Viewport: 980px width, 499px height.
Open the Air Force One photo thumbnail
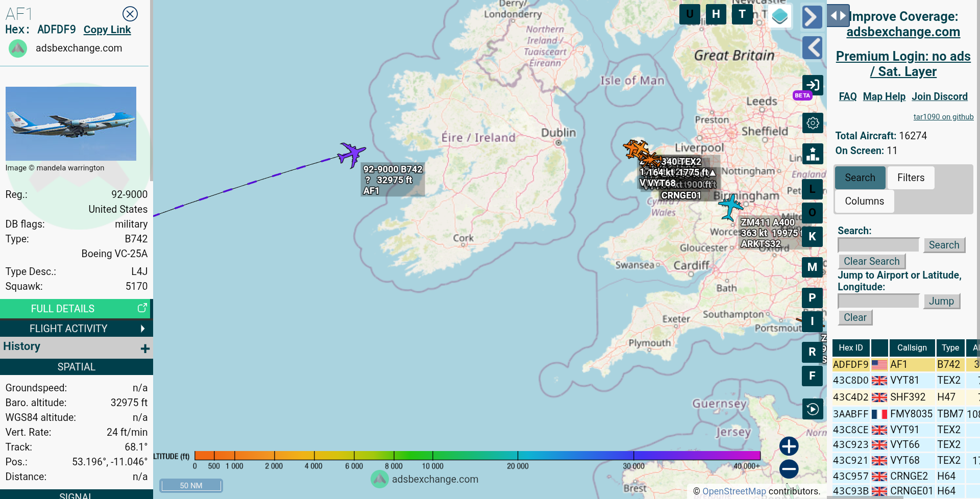tap(71, 123)
